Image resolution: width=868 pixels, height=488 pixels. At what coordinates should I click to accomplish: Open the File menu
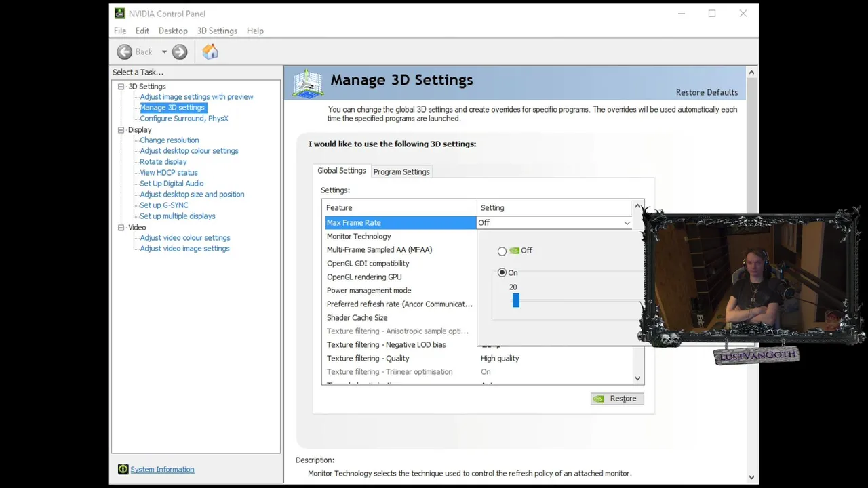[120, 30]
